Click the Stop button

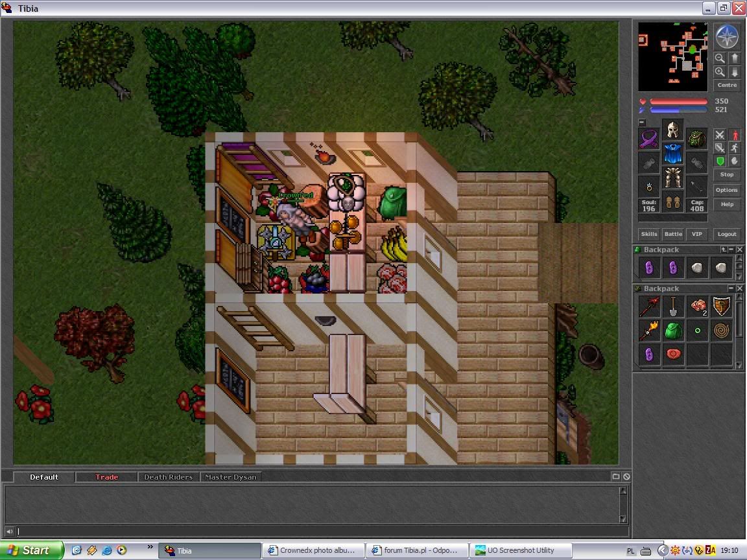pyautogui.click(x=726, y=175)
